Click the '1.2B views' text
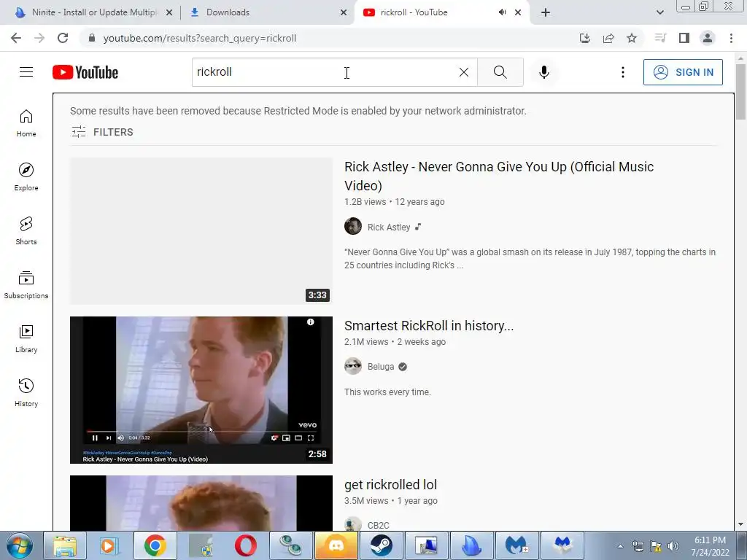The height and width of the screenshot is (560, 747). 365,202
